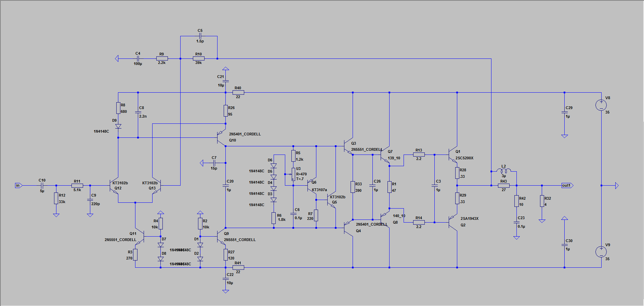
Task: Click the 'out1' output net label
Action: 567,186
